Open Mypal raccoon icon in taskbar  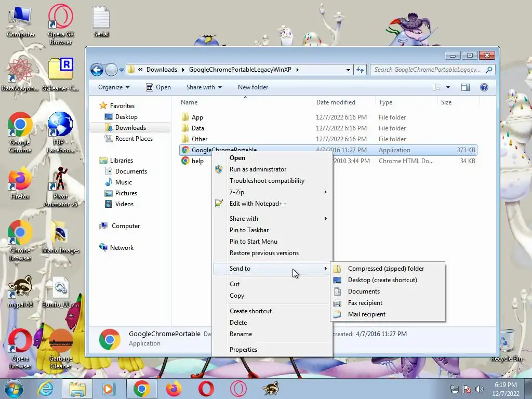[x=270, y=389]
